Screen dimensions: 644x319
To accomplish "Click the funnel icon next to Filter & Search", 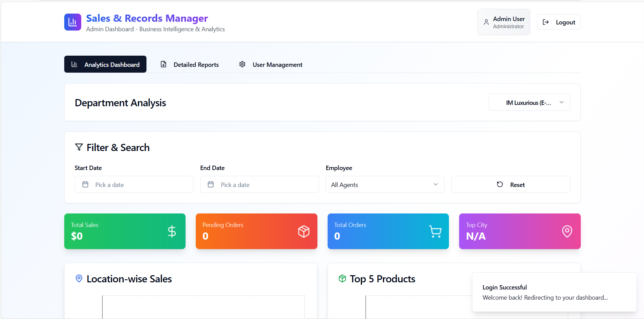I will pos(79,147).
